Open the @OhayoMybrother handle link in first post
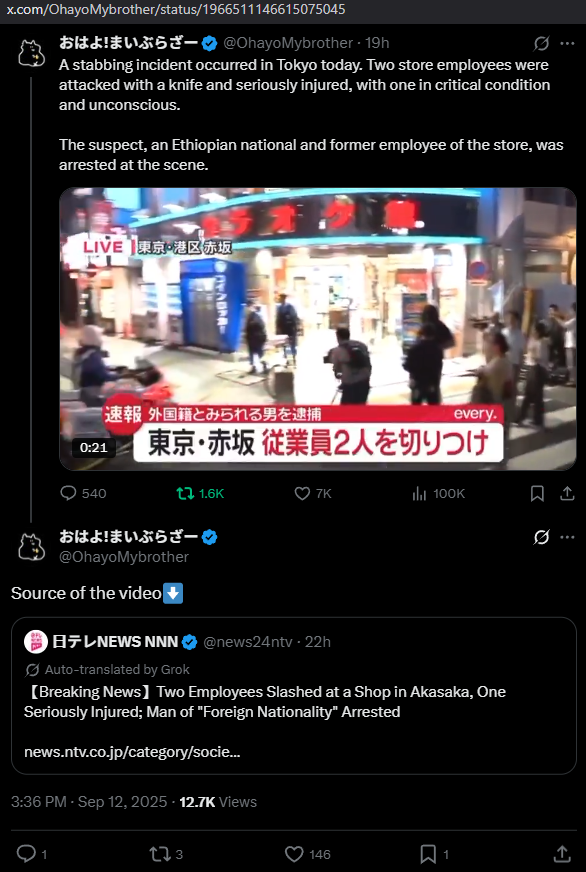The width and height of the screenshot is (586, 872). pyautogui.click(x=288, y=43)
